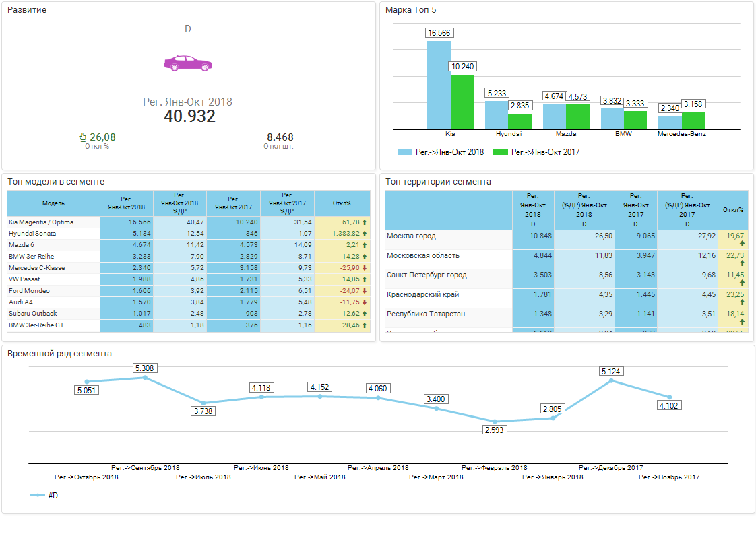Click the green up arrow in the Краснодарский край row
This screenshot has width=756, height=534.
[x=742, y=302]
